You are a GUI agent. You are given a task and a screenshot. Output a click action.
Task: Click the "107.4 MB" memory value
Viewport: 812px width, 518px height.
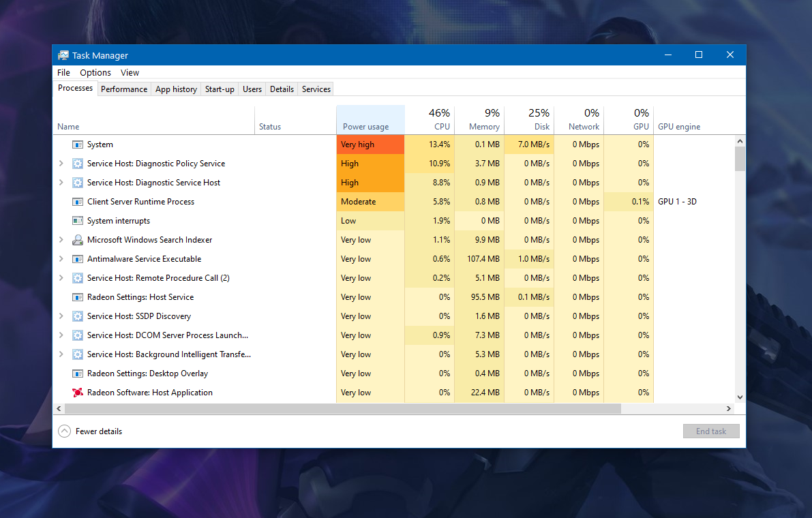(x=483, y=259)
